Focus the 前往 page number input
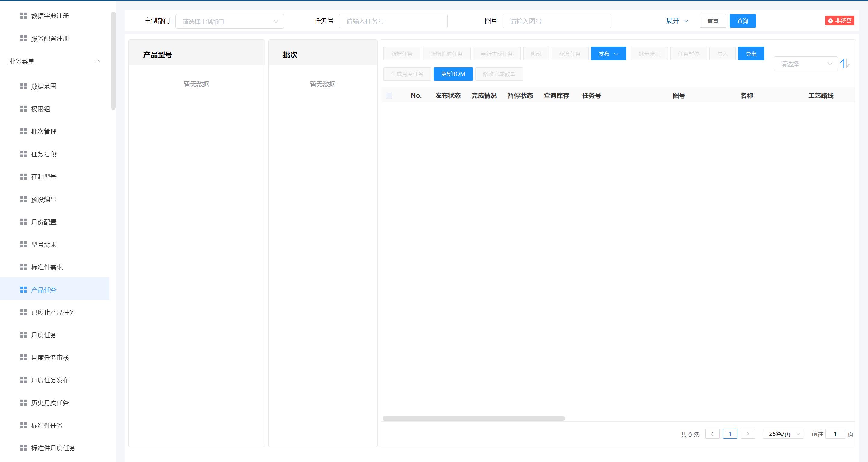This screenshot has height=462, width=868. 835,434
